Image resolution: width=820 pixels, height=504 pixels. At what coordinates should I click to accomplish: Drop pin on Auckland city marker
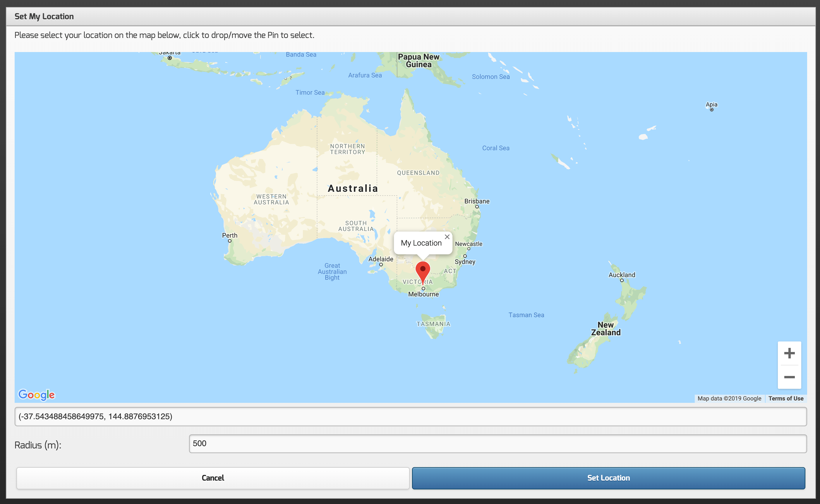coord(622,280)
